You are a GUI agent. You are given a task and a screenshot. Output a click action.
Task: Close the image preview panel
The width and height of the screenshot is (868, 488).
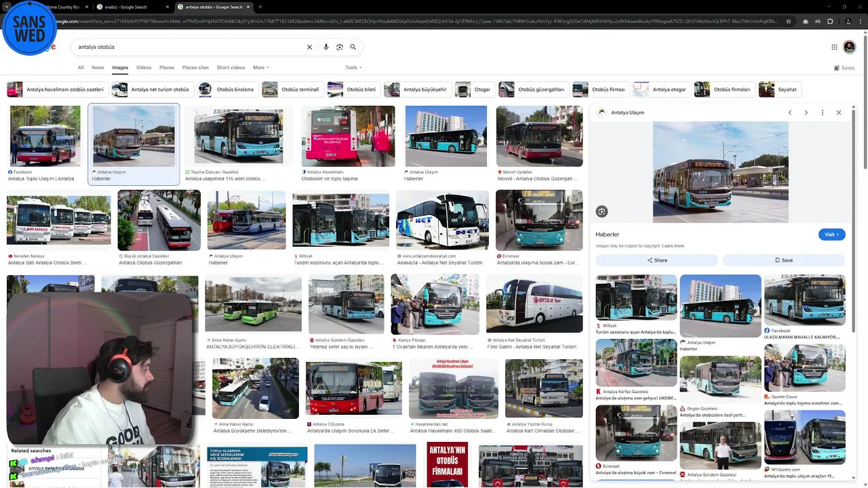(x=839, y=113)
